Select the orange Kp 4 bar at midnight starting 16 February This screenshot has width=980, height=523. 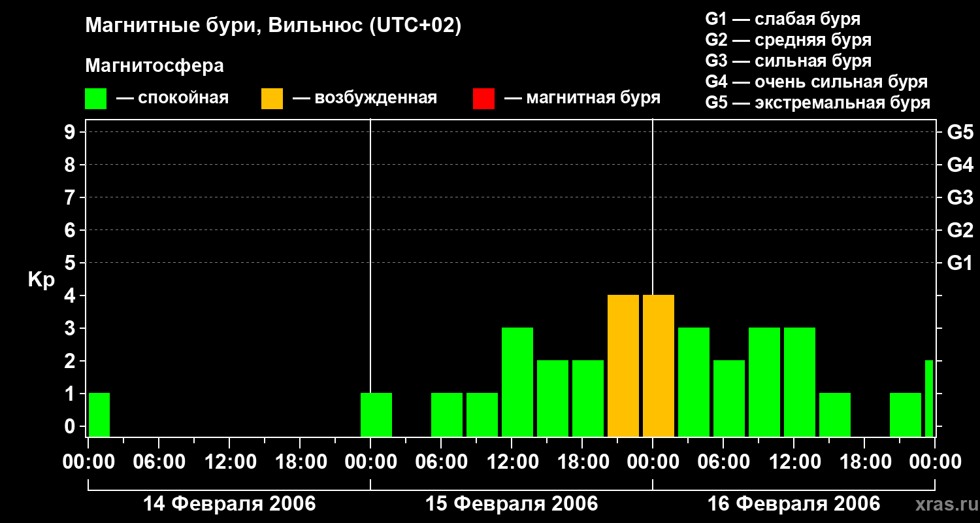(x=659, y=366)
